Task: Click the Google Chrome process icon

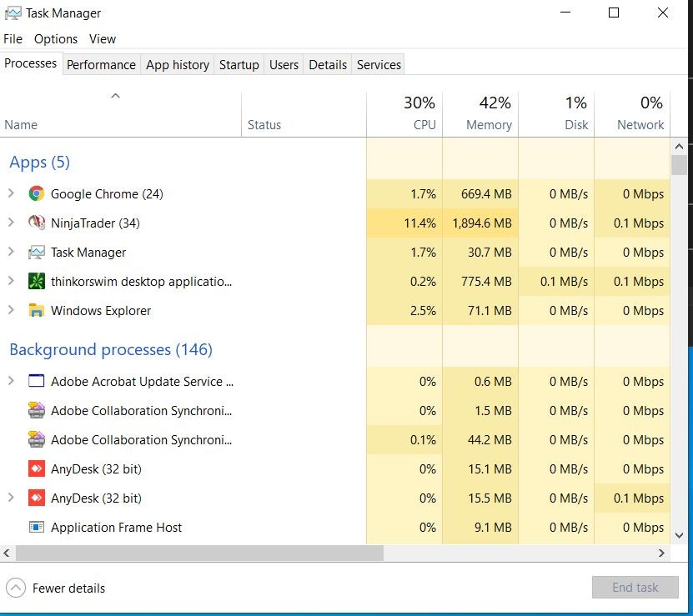Action: (36, 194)
